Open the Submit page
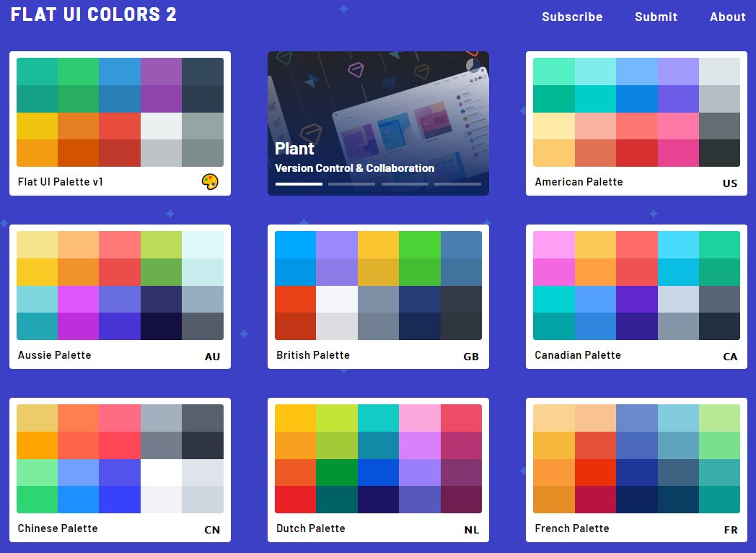The height and width of the screenshot is (553, 756). coord(656,17)
